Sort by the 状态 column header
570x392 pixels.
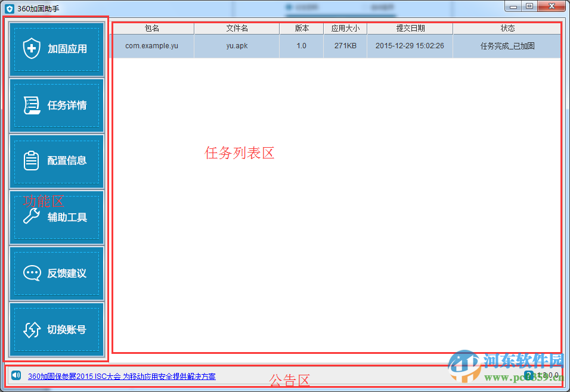tap(507, 29)
